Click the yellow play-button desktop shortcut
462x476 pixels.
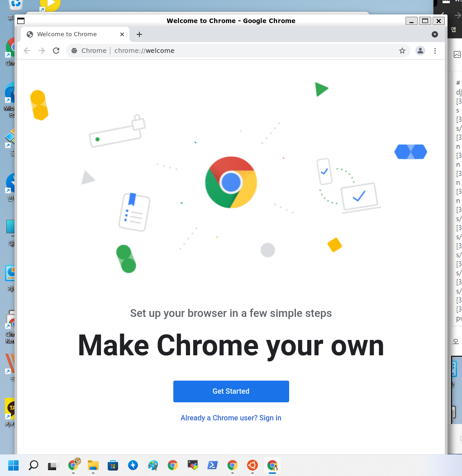click(x=50, y=5)
